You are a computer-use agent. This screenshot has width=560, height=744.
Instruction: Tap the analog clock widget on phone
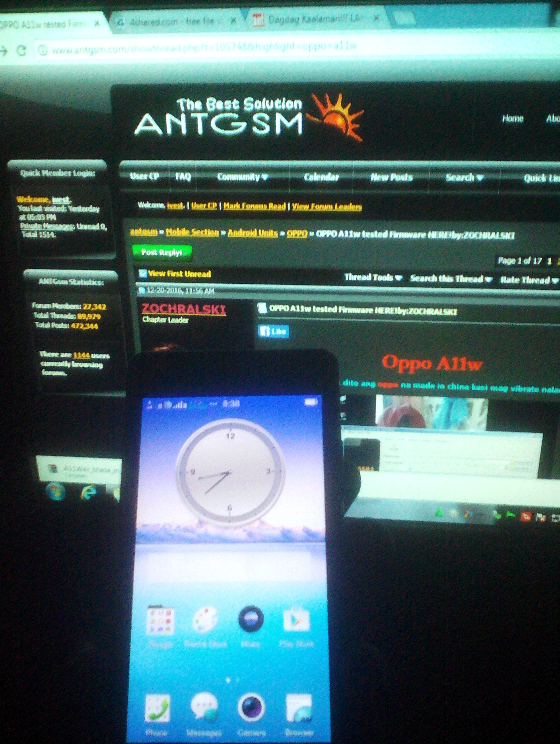coord(230,472)
